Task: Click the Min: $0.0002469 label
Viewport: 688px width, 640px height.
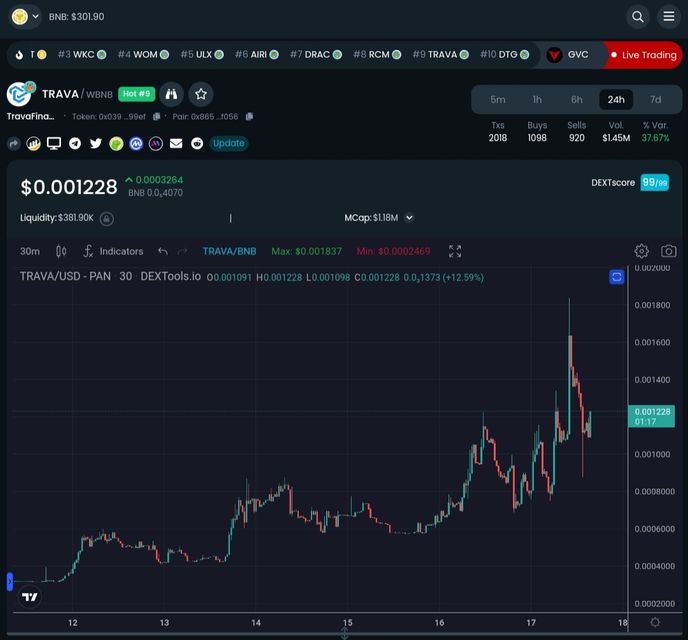Action: [x=393, y=251]
